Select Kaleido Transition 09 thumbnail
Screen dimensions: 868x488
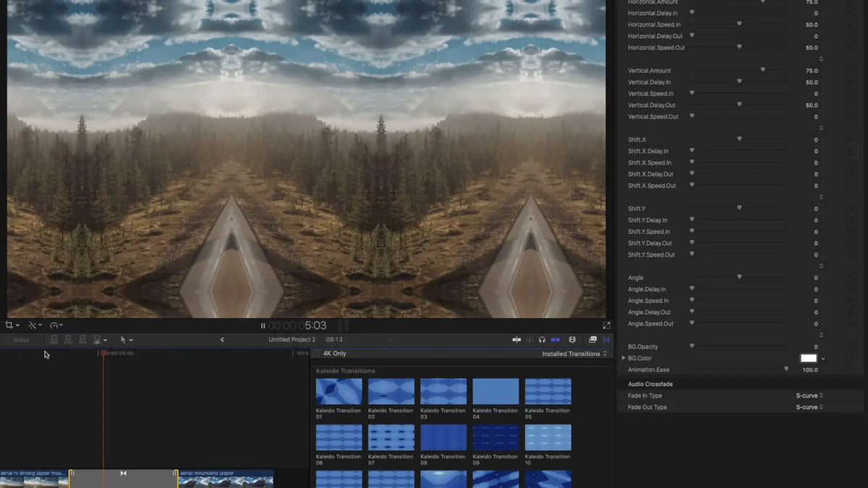(495, 437)
